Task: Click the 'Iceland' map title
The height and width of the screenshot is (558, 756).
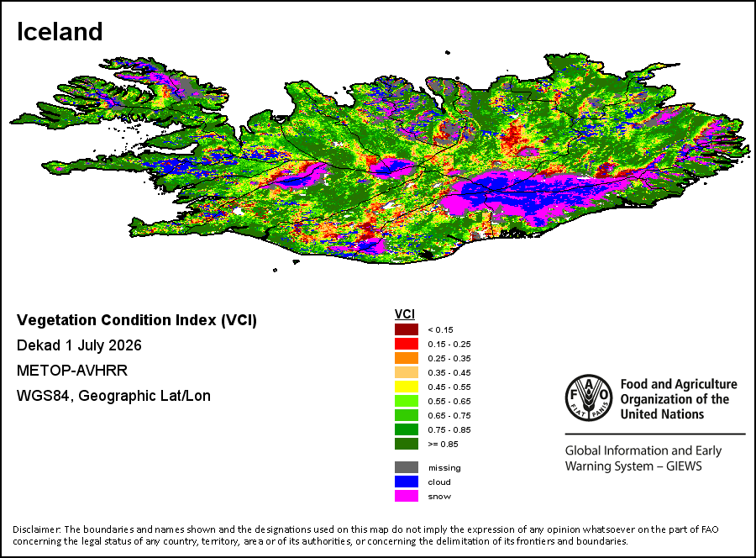Action: tap(60, 32)
